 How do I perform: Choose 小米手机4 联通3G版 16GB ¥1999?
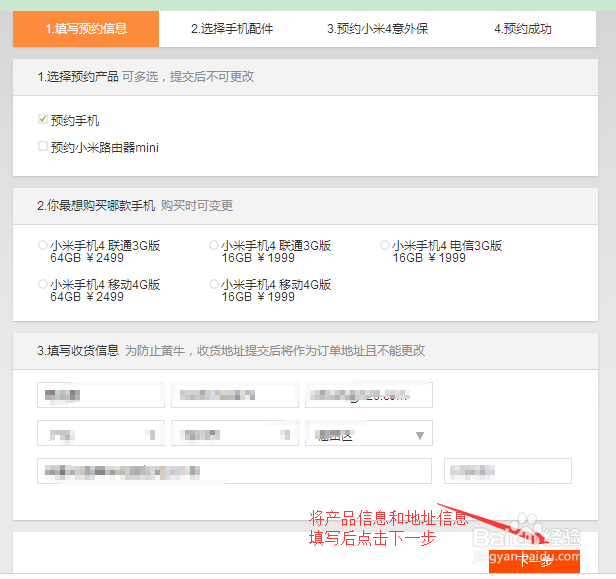214,246
